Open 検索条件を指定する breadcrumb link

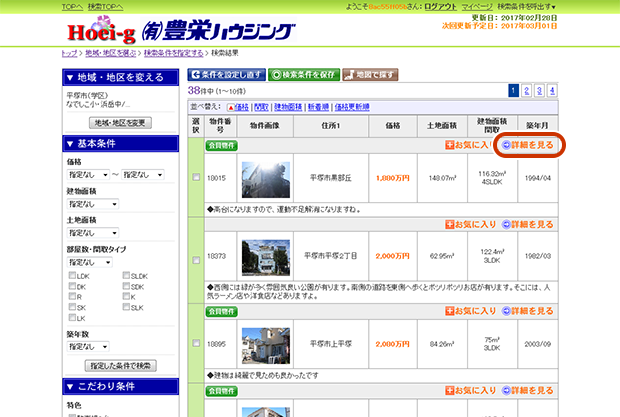coord(174,53)
